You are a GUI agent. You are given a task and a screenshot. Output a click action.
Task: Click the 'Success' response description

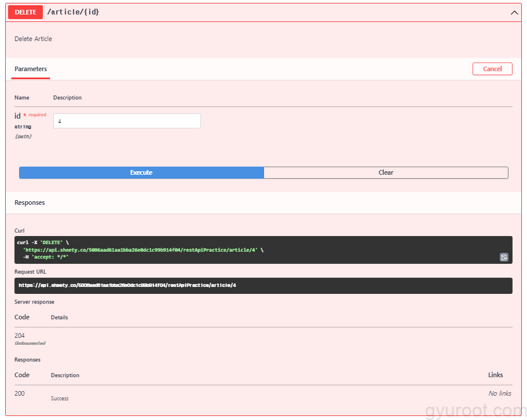(x=60, y=399)
